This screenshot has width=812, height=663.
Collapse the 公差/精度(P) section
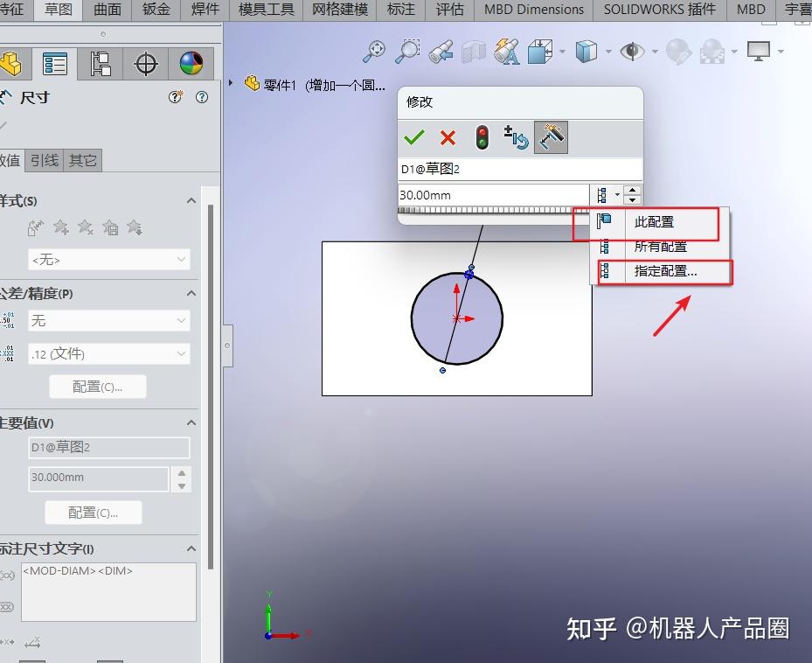191,294
